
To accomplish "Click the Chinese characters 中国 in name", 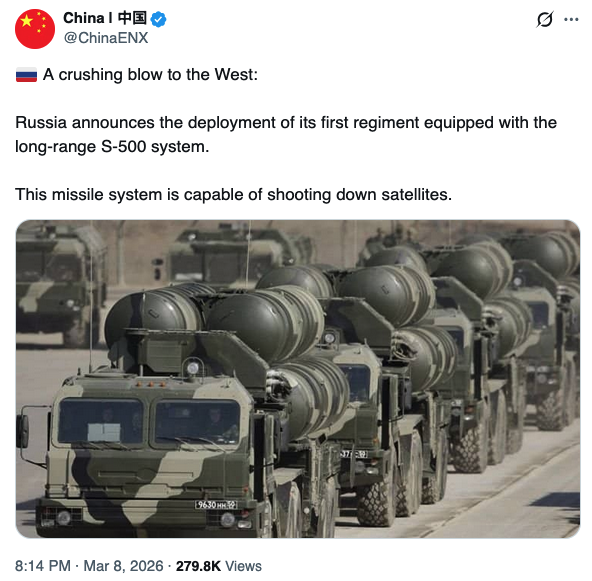I will click(132, 18).
